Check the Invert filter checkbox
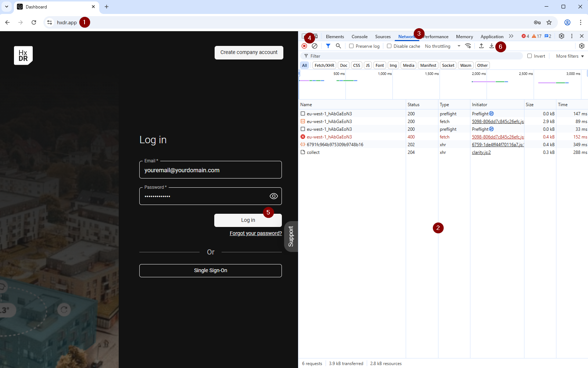Viewport: 588px width, 368px height. tap(530, 56)
